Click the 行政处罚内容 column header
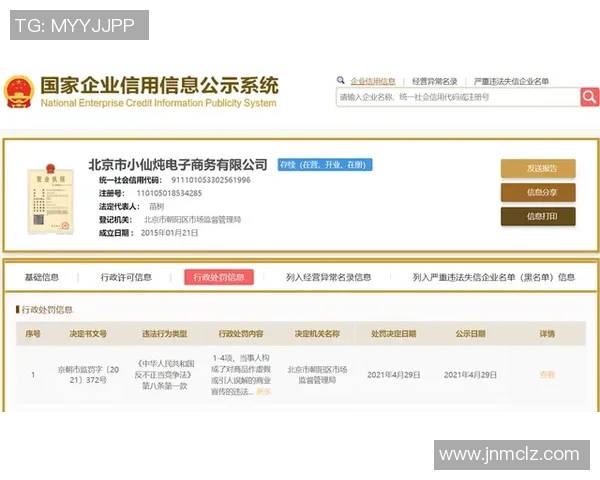Screen dimensions: 600x480 click(241, 334)
